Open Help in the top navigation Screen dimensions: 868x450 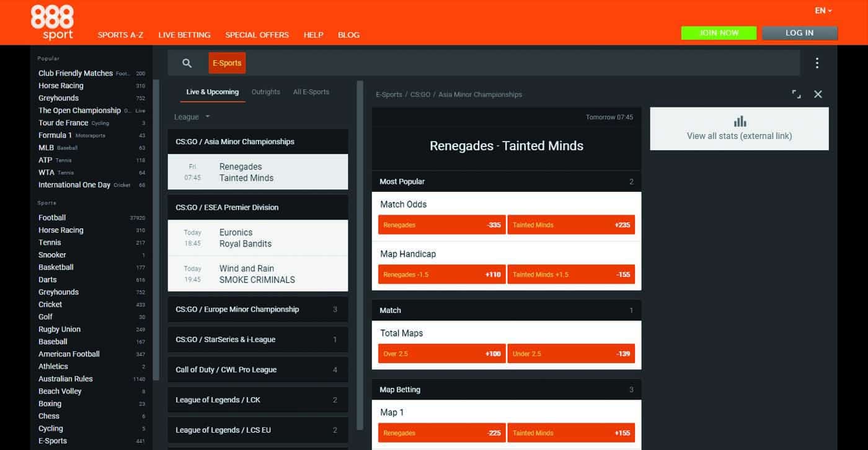[x=313, y=35]
